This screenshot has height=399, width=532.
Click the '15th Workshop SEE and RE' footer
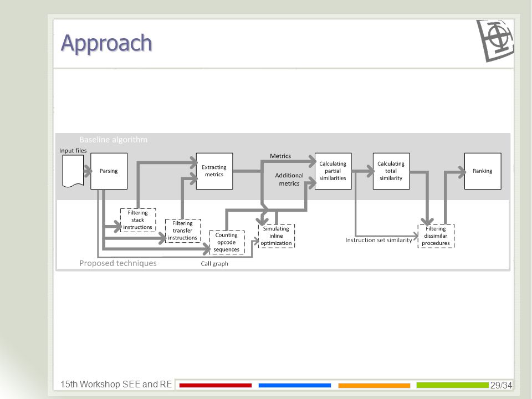click(x=116, y=385)
